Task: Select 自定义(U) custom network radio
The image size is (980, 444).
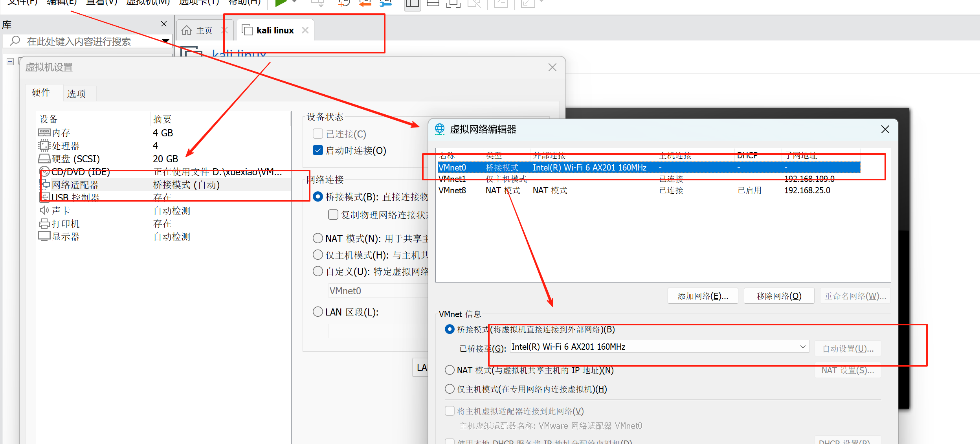Action: click(318, 271)
